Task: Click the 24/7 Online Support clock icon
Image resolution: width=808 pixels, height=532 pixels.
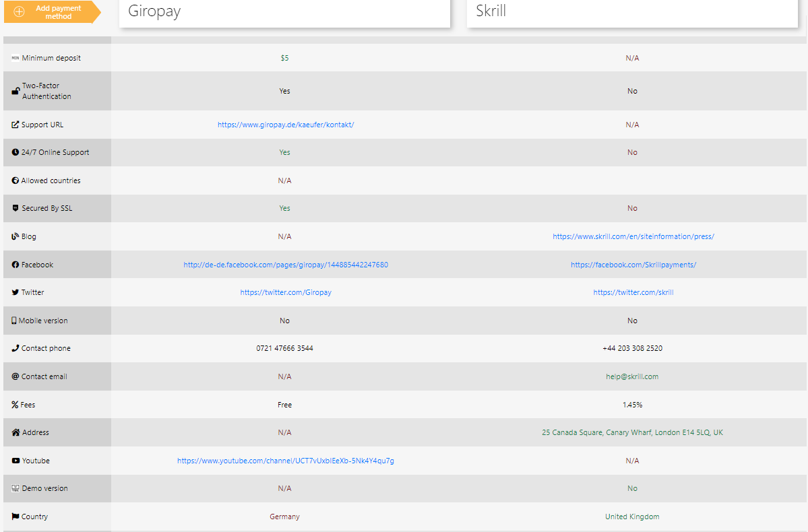Action: click(x=15, y=152)
